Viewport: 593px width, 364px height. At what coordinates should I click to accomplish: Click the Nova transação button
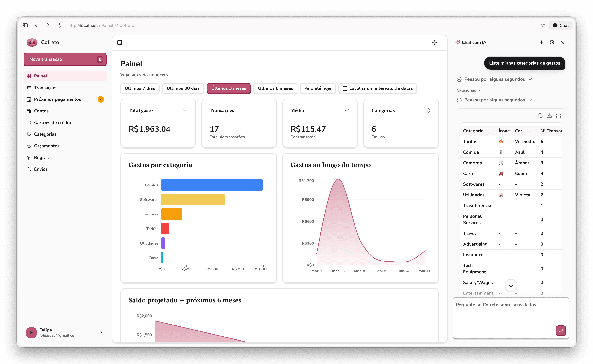65,59
